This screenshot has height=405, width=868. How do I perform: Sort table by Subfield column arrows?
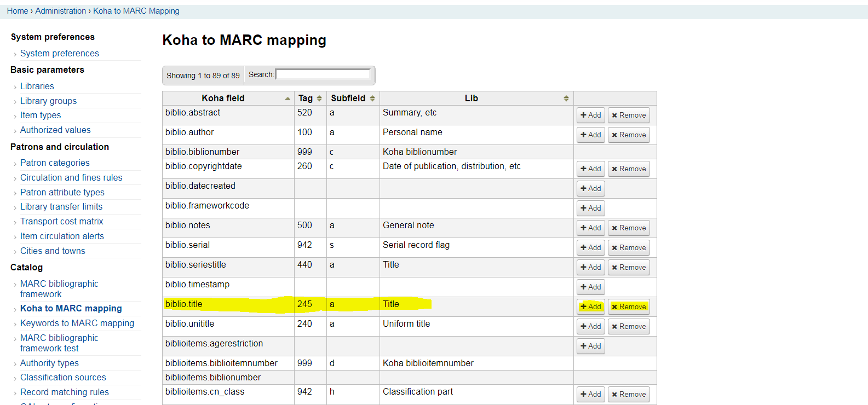point(372,99)
